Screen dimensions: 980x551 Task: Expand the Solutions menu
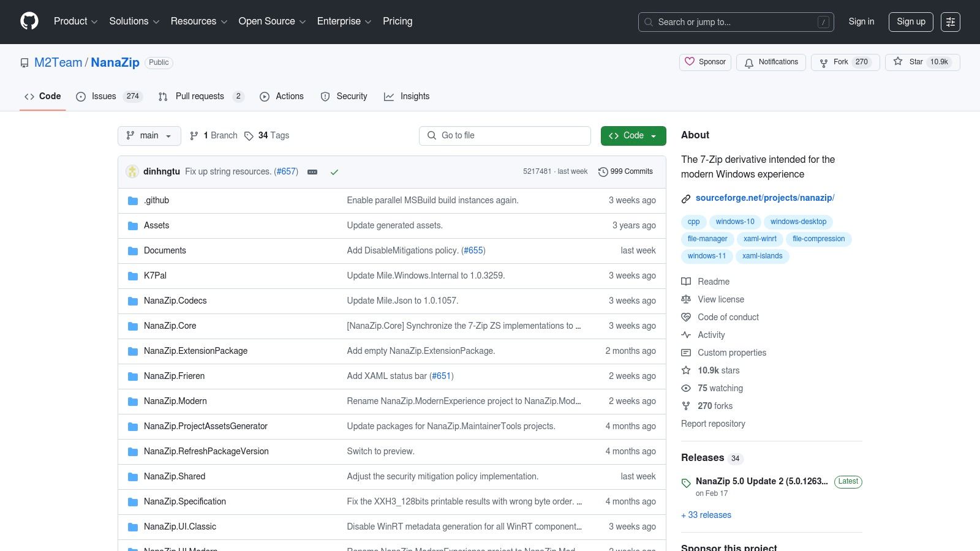pos(134,21)
